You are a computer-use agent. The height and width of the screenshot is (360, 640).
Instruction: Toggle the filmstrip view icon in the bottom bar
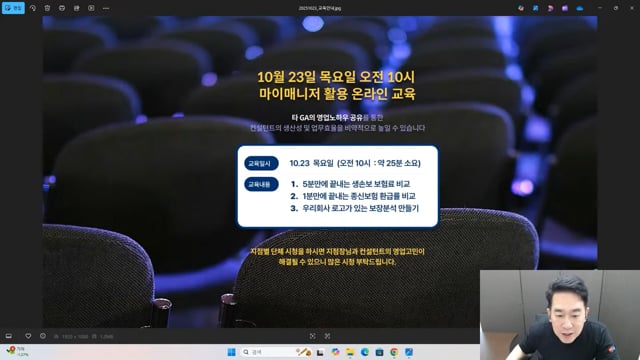coord(9,336)
